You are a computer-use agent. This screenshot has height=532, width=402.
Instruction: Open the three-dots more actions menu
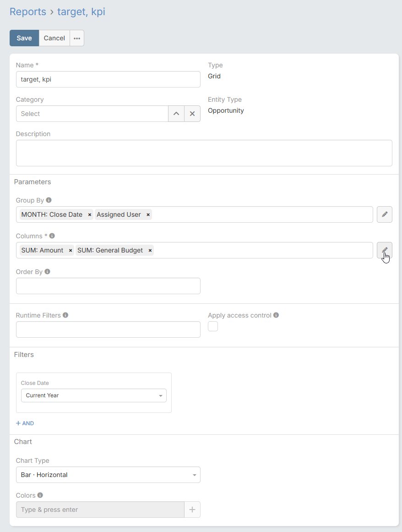tap(77, 38)
